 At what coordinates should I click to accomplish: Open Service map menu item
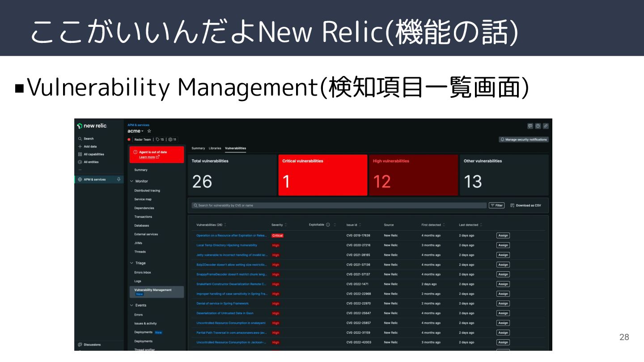pos(143,199)
